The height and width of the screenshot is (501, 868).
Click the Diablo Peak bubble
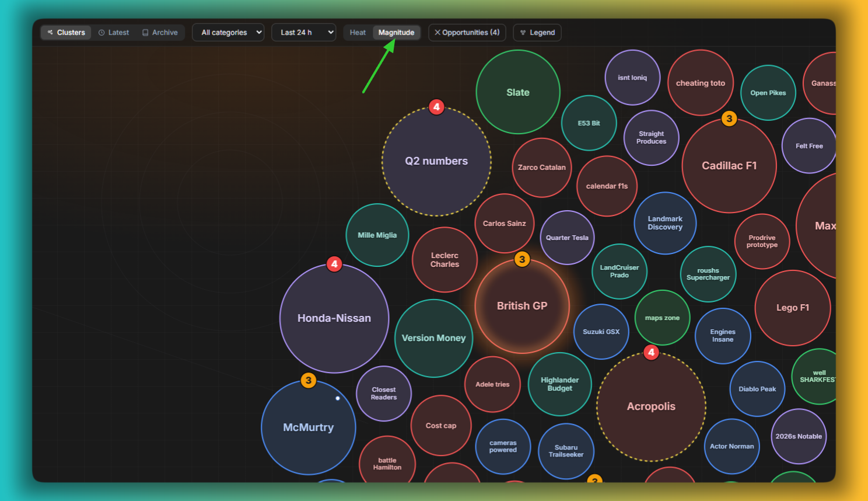click(x=757, y=389)
